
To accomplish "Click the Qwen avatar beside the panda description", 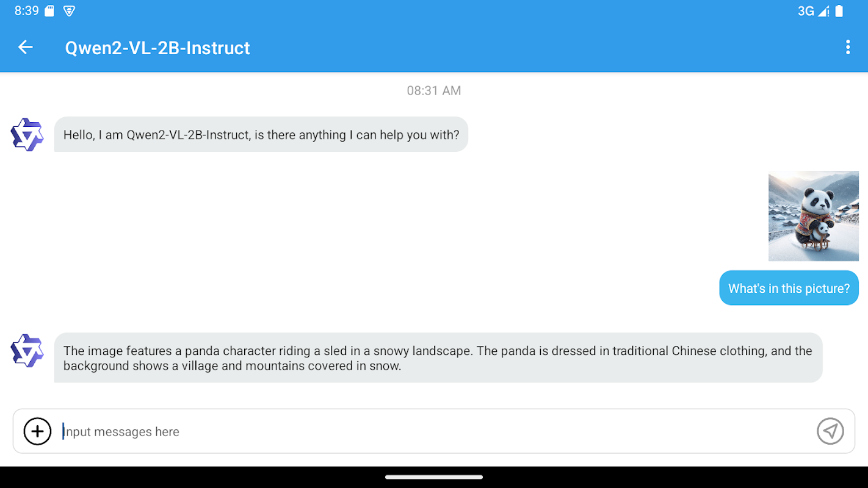I will pos(27,350).
